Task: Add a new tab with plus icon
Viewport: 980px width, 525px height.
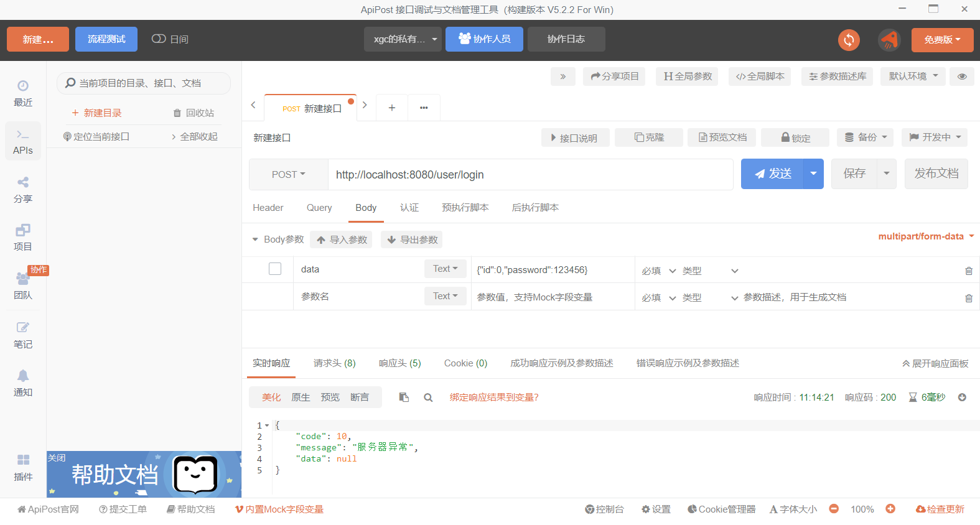Action: 392,108
